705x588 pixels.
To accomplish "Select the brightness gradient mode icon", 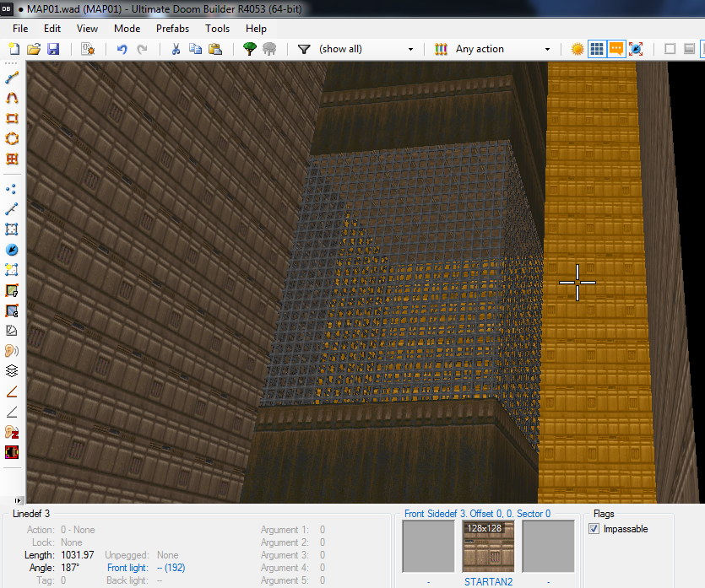I will [12, 331].
